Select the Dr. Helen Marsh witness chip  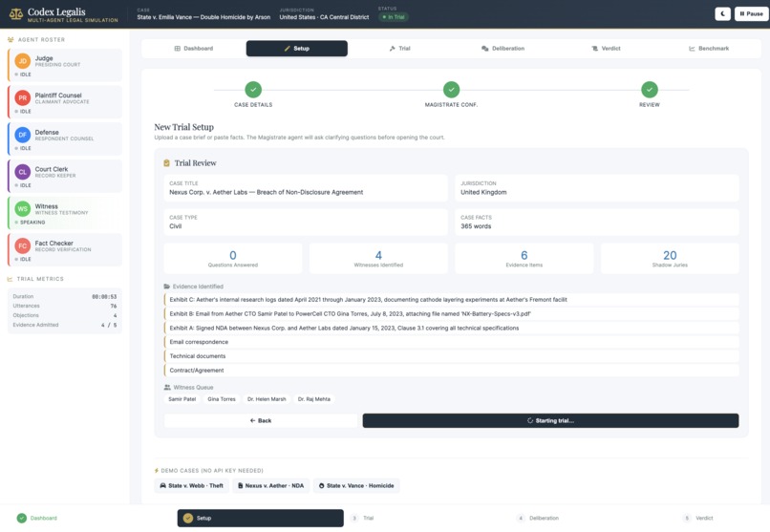[x=267, y=399]
